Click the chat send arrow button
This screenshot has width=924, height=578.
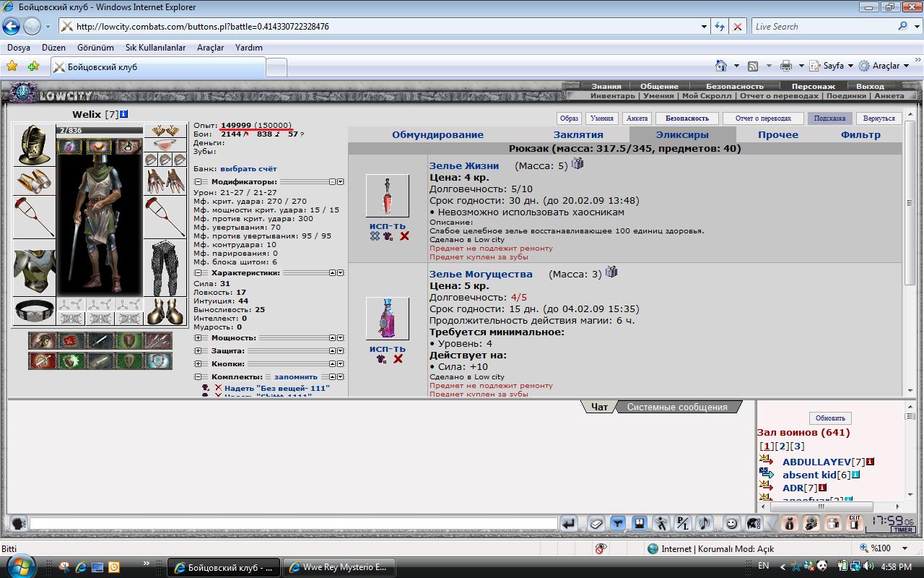(570, 523)
